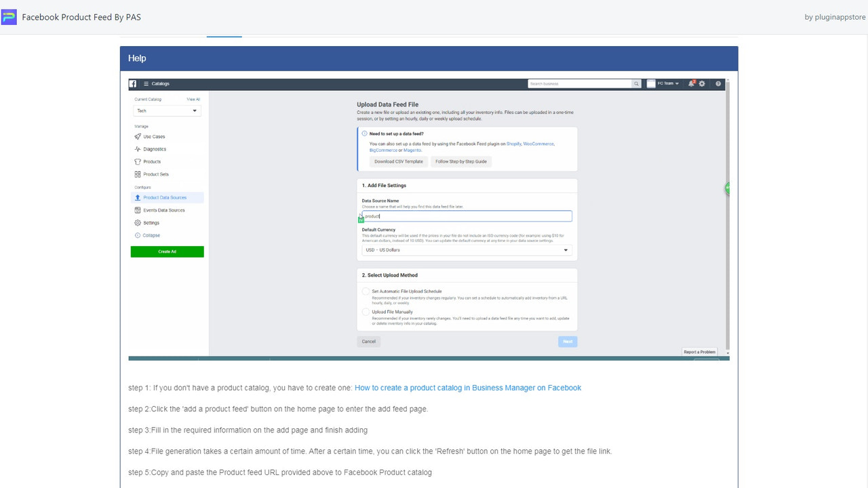
Task: Click the Collapse circle arrow icon
Action: point(138,235)
